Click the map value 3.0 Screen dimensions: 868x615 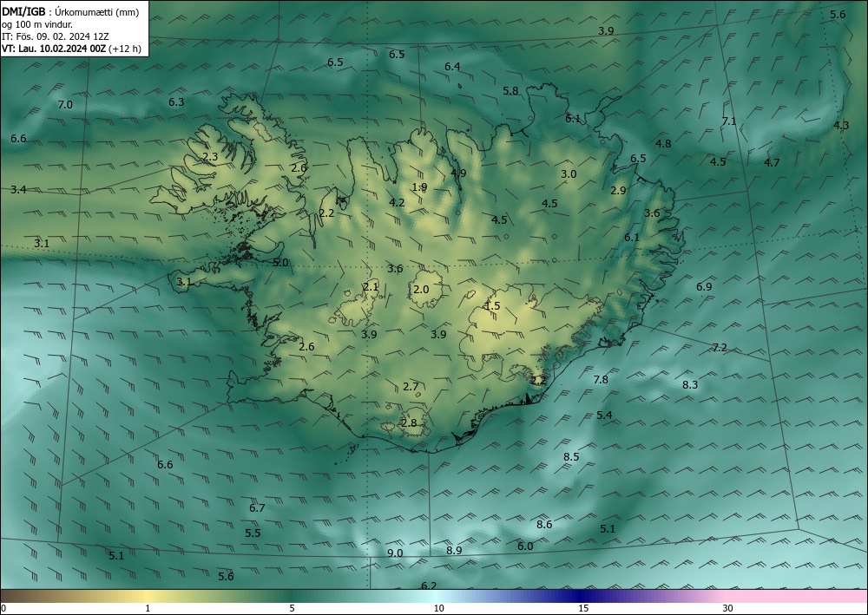coord(569,173)
